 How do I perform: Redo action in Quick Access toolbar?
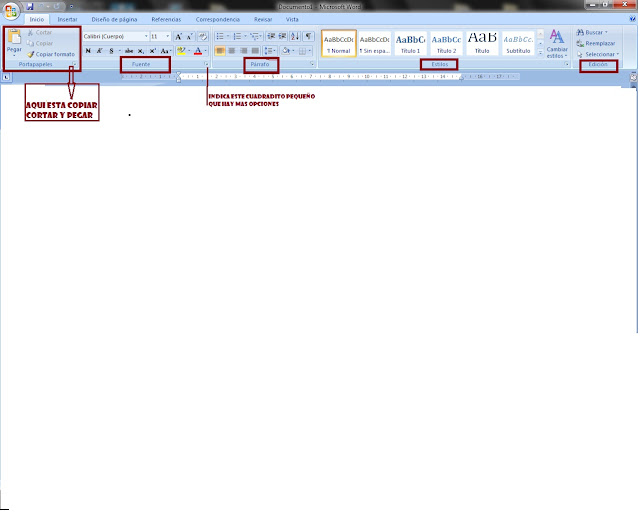(56, 7)
